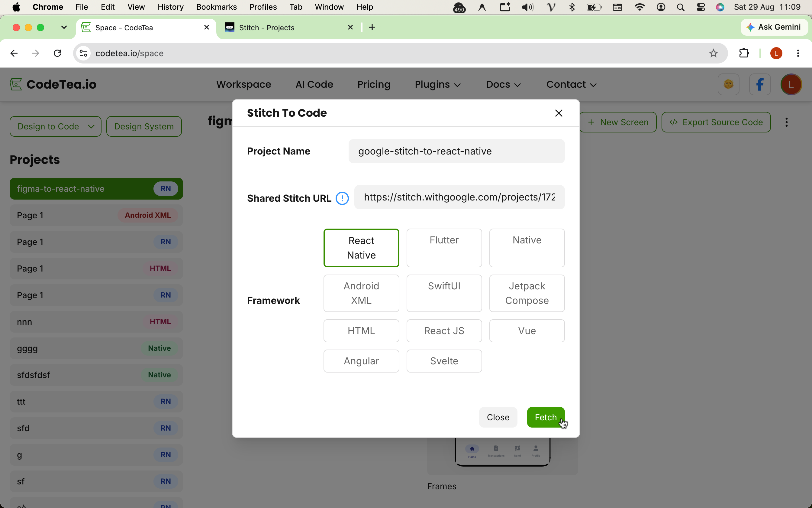Select the Native framework option
812x508 pixels.
coord(527,248)
